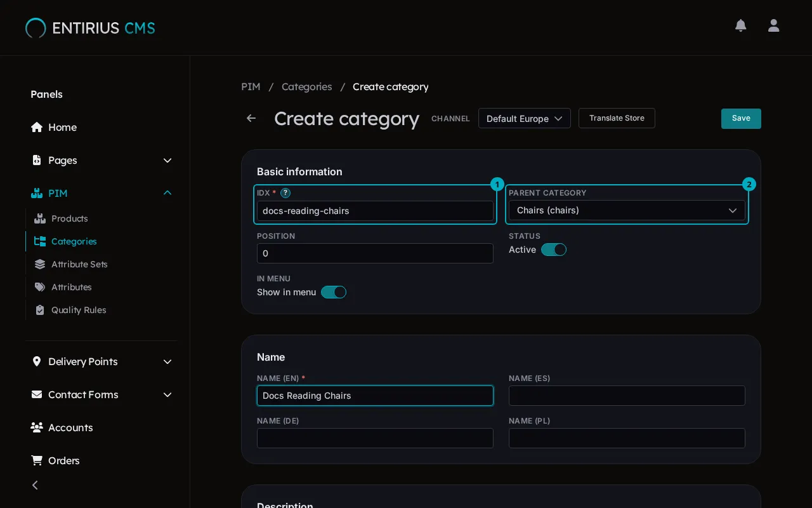Open the Parent Category dropdown
The height and width of the screenshot is (508, 812).
(x=627, y=210)
